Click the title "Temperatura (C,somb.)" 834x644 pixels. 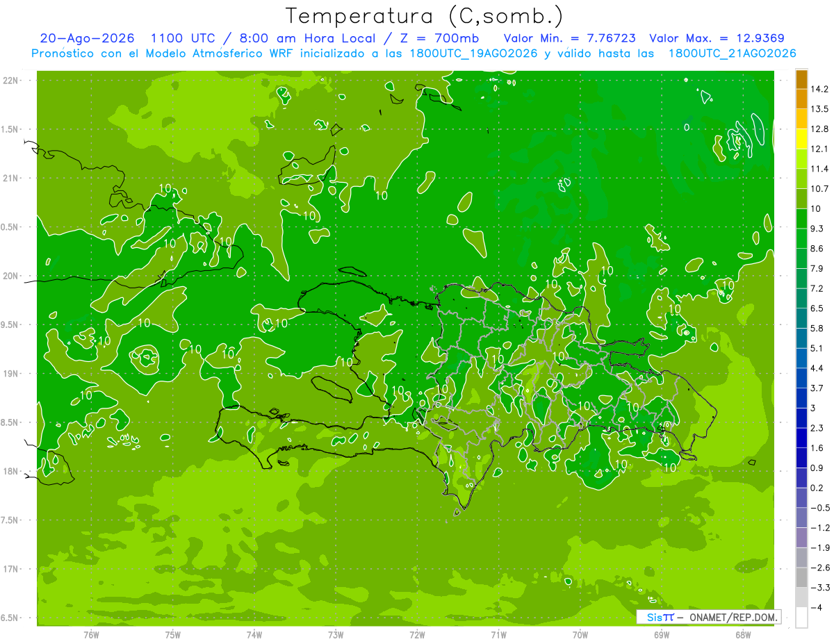pos(424,16)
